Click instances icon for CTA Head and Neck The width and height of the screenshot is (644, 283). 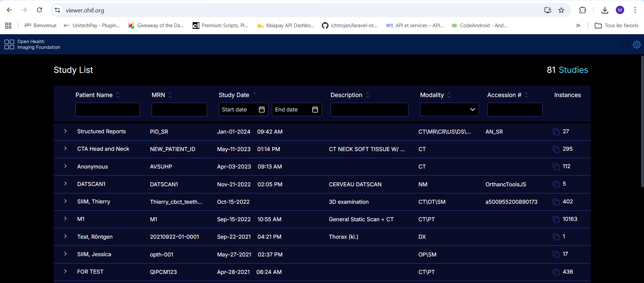pyautogui.click(x=556, y=149)
